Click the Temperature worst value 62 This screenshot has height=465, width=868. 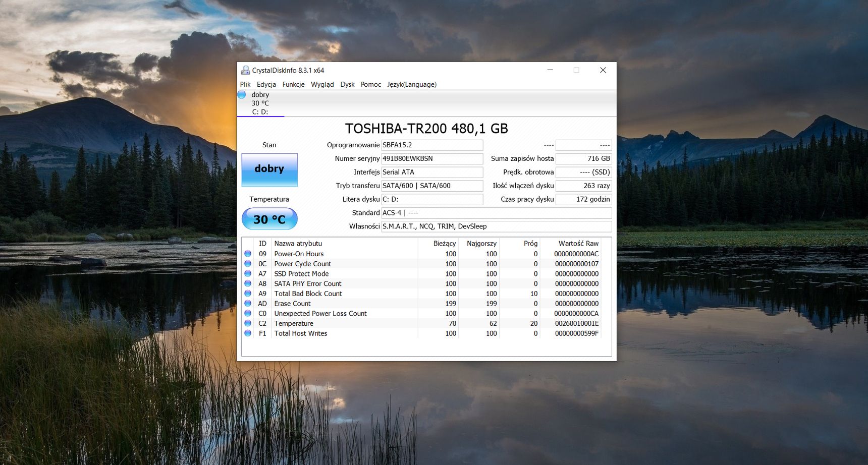point(493,323)
